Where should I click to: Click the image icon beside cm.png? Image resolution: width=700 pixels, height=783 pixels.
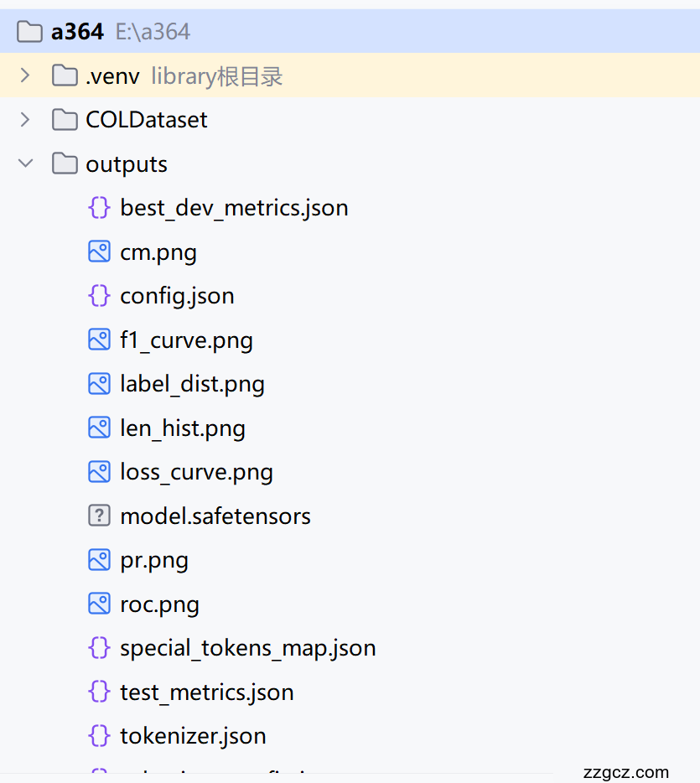coord(99,251)
